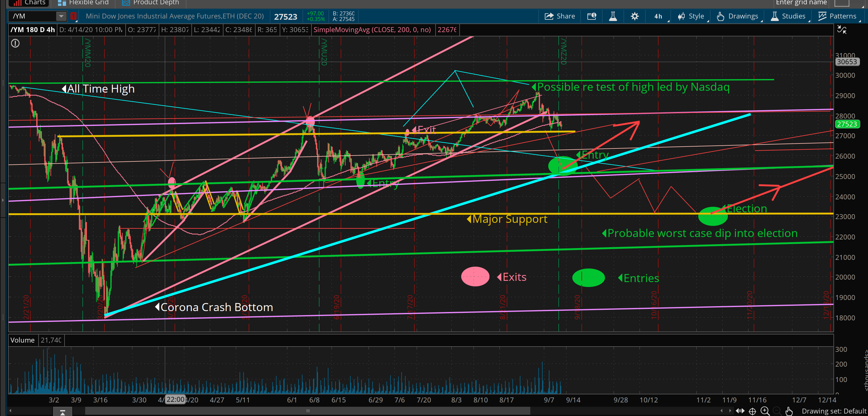The image size is (868, 416).
Task: Expand the /YM symbol dropdown arrow
Action: tap(61, 16)
